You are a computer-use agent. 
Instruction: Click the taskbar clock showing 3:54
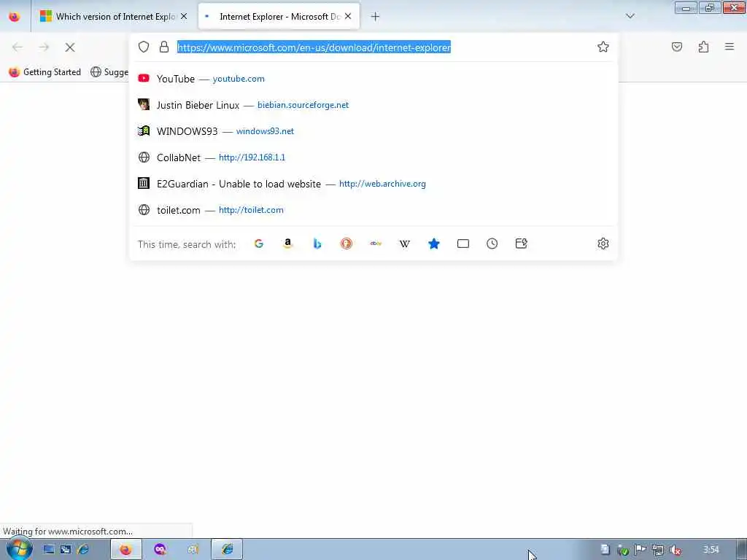coord(711,550)
